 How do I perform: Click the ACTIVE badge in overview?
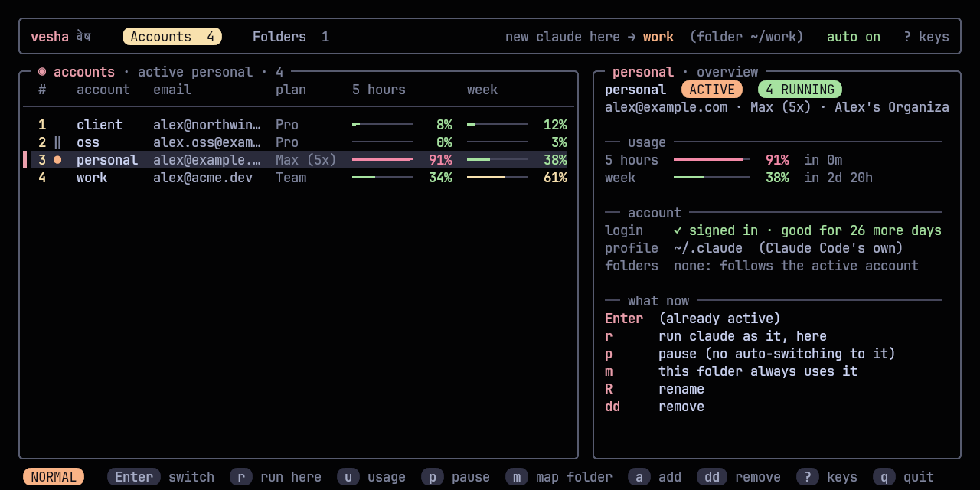click(x=712, y=90)
